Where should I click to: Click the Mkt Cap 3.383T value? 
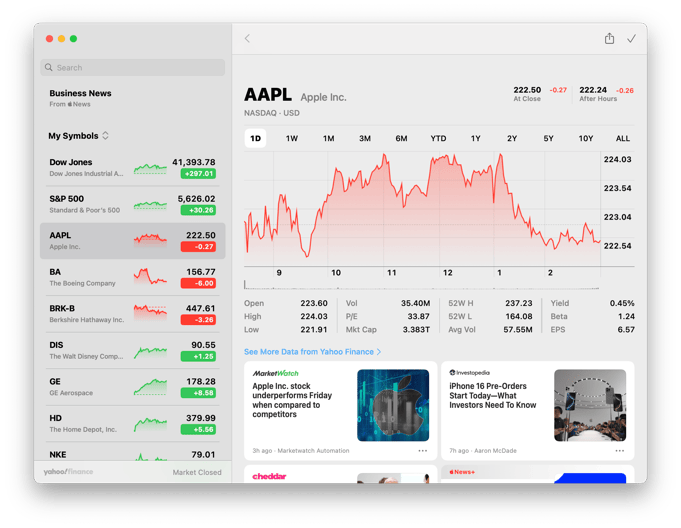(416, 330)
